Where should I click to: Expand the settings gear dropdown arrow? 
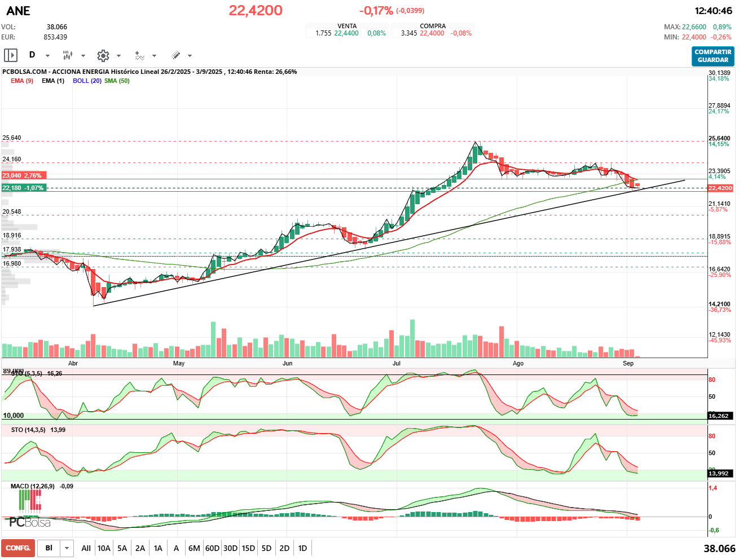118,56
